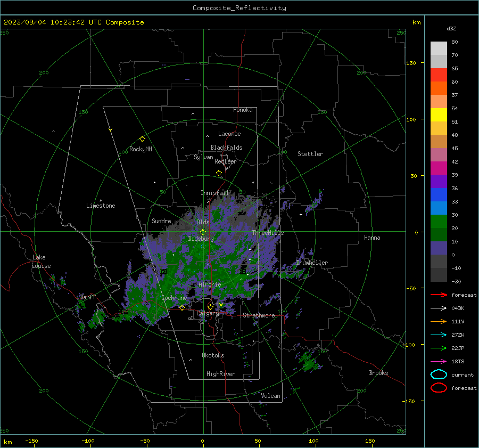Click the Limestone label
This screenshot has height=448, width=479.
point(101,206)
